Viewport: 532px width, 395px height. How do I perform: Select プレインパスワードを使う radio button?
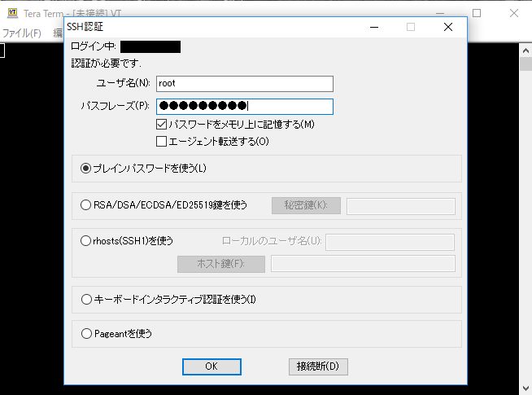pos(86,168)
